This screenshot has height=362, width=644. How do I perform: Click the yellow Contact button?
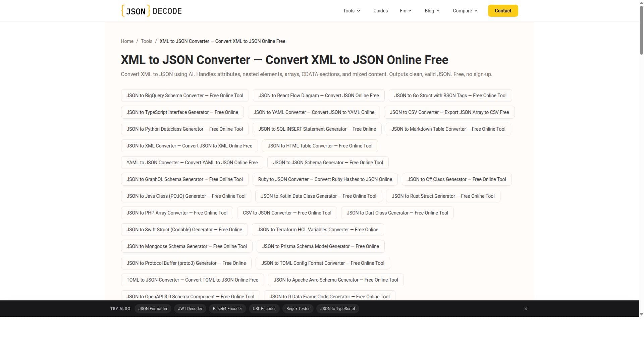coord(503,11)
